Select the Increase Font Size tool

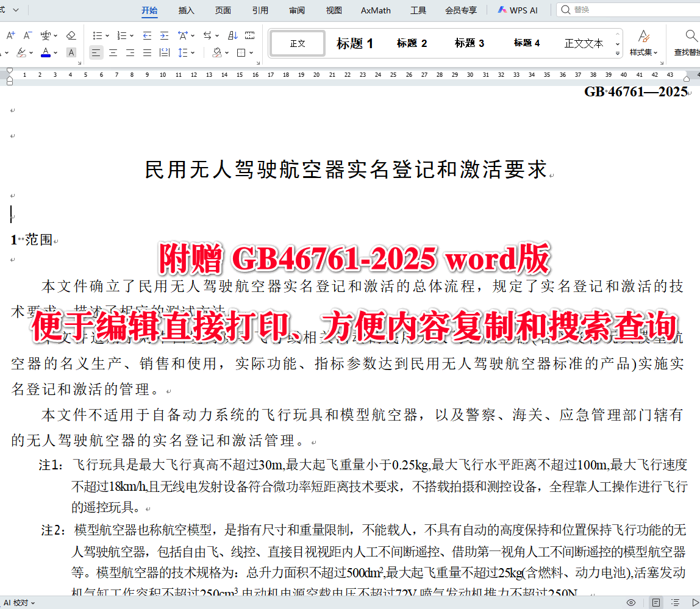point(10,35)
